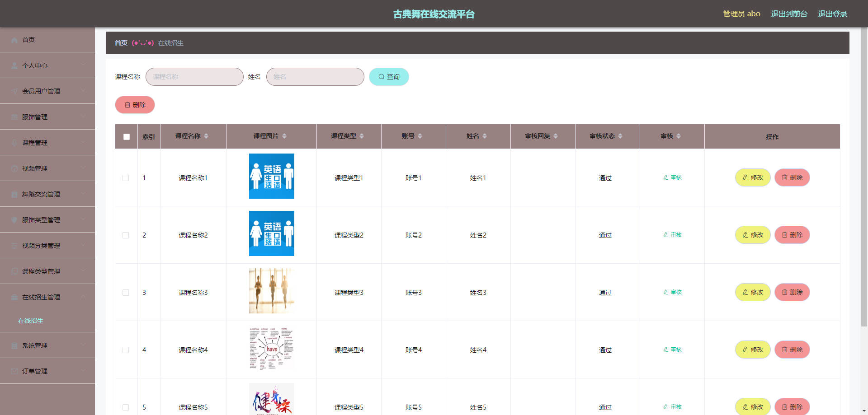Sort by 审核回复 column arrows
The width and height of the screenshot is (868, 415).
tap(556, 136)
